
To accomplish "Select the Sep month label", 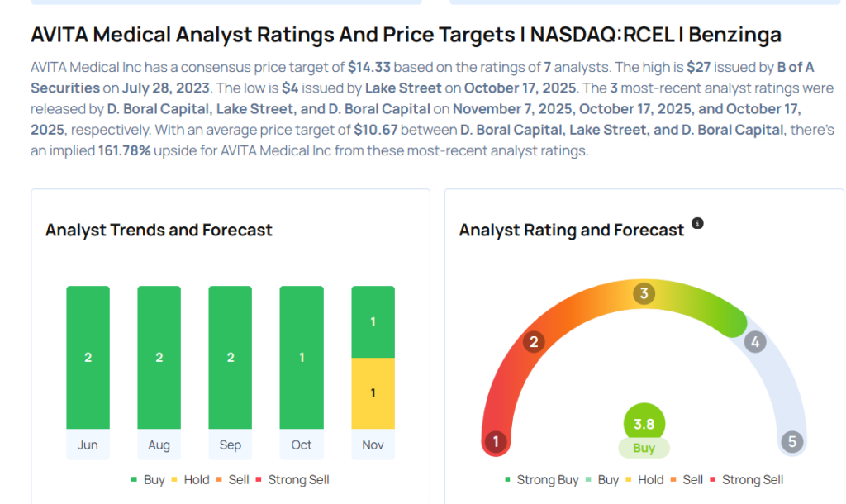I will click(231, 445).
